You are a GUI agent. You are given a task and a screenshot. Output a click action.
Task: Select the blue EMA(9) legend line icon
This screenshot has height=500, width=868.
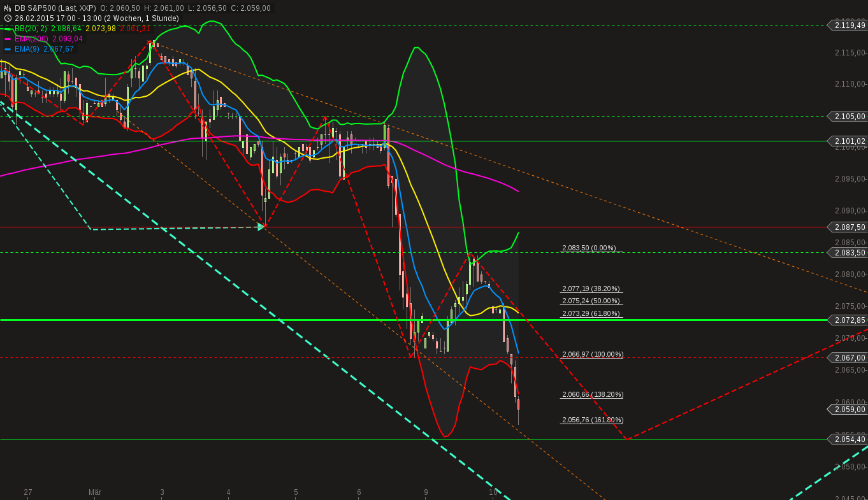click(x=8, y=48)
